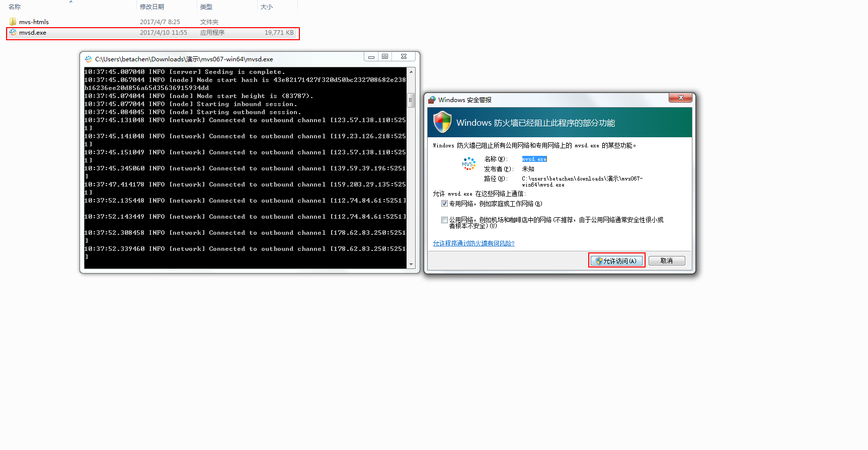This screenshot has width=868, height=450.
Task: Click the highlighted mvsd.exe name in alert
Action: [x=534, y=159]
